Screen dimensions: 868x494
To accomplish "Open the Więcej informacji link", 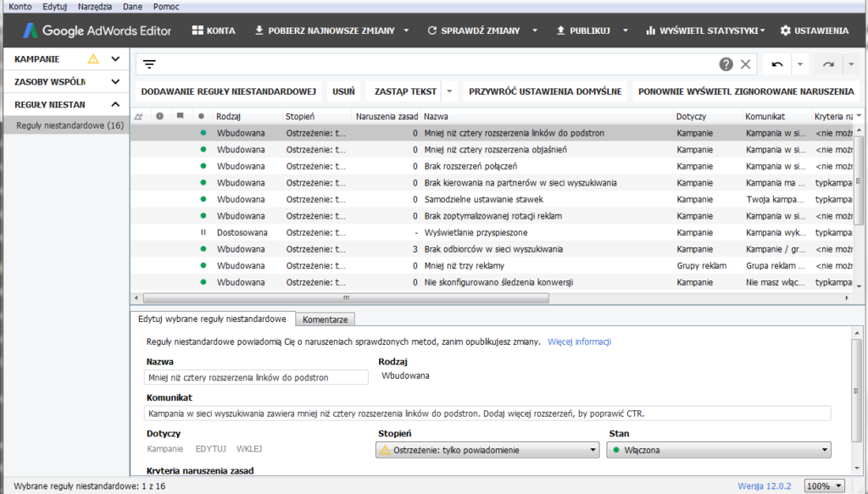I will click(x=579, y=342).
